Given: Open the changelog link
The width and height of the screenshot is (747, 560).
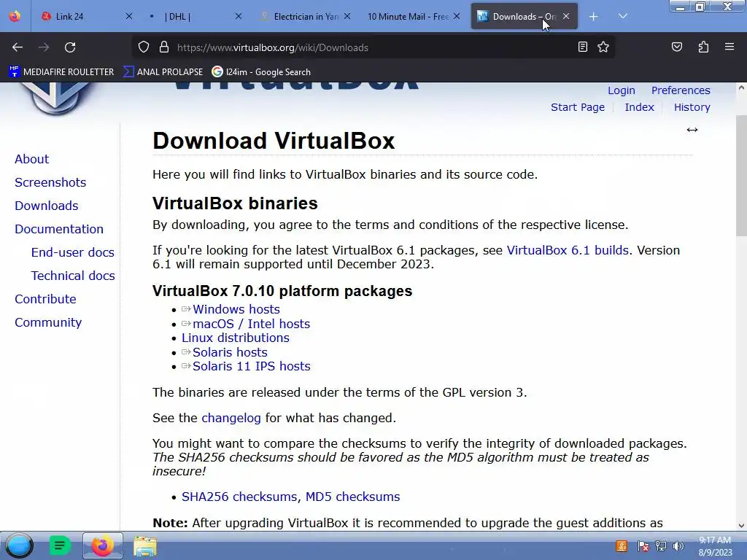Looking at the screenshot, I should coord(231,418).
